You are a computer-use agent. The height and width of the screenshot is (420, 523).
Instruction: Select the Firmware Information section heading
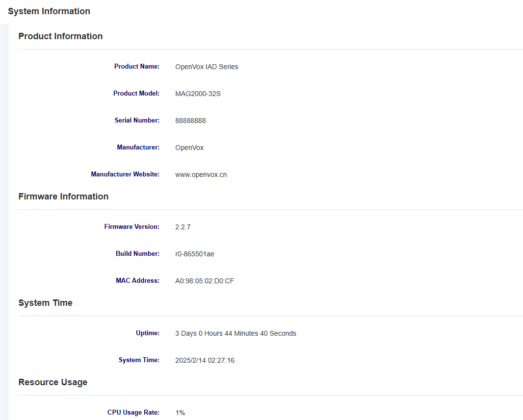tap(63, 197)
